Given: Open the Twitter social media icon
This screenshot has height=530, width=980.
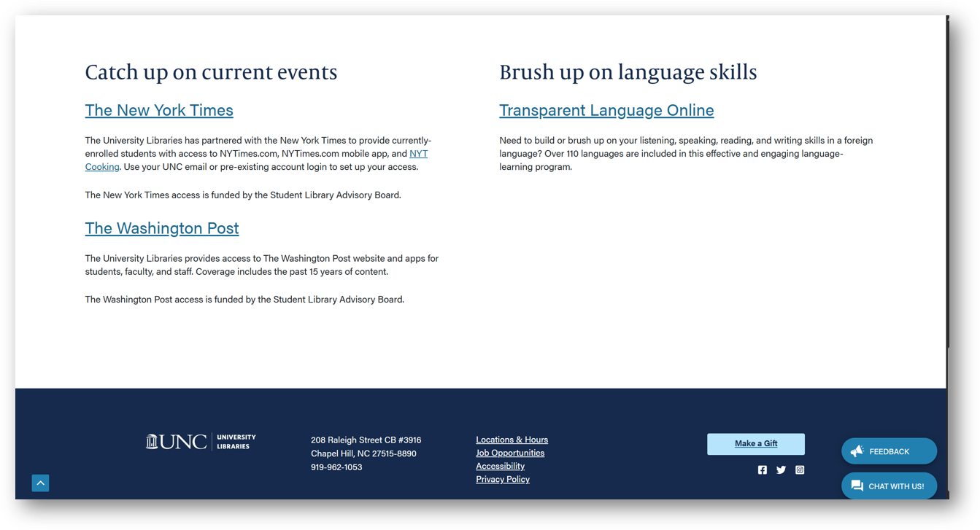Looking at the screenshot, I should tap(781, 470).
